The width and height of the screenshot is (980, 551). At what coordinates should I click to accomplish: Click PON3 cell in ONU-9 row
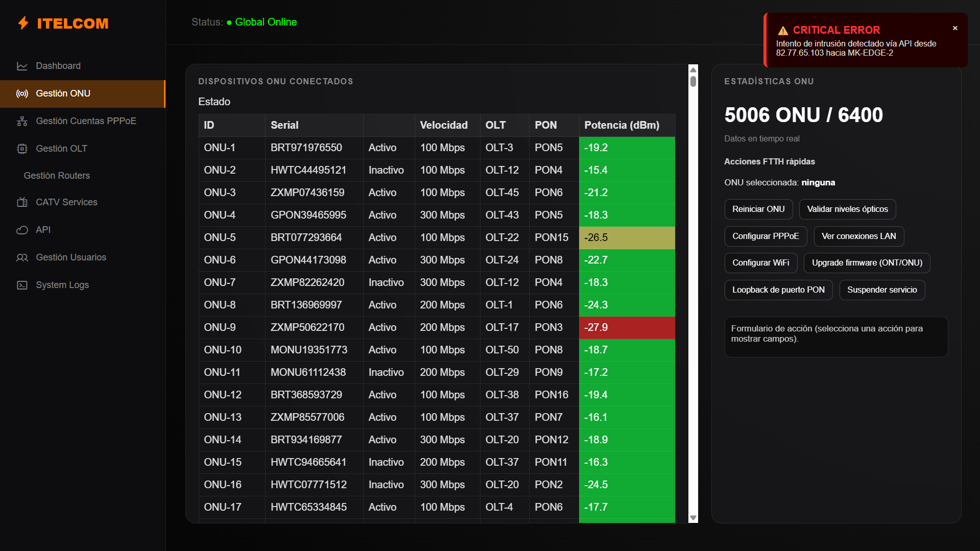pos(554,327)
